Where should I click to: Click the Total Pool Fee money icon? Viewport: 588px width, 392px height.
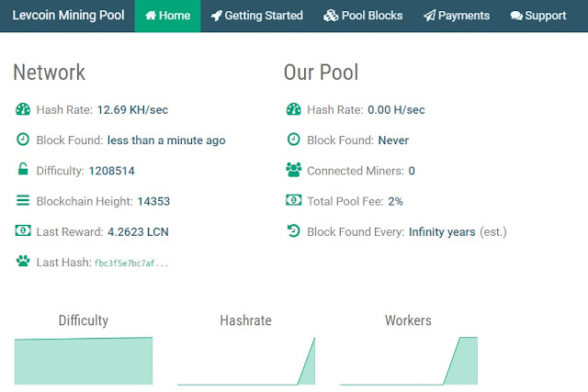pos(294,200)
